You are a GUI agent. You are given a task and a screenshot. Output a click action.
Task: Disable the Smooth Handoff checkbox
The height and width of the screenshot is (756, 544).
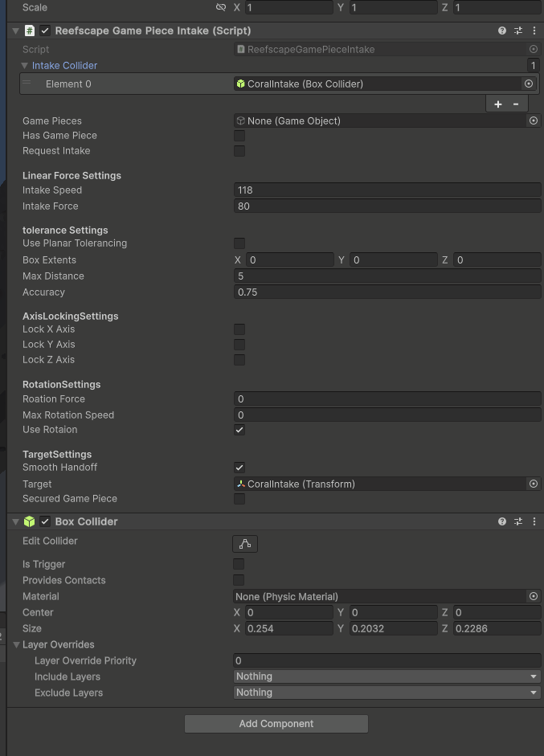239,468
